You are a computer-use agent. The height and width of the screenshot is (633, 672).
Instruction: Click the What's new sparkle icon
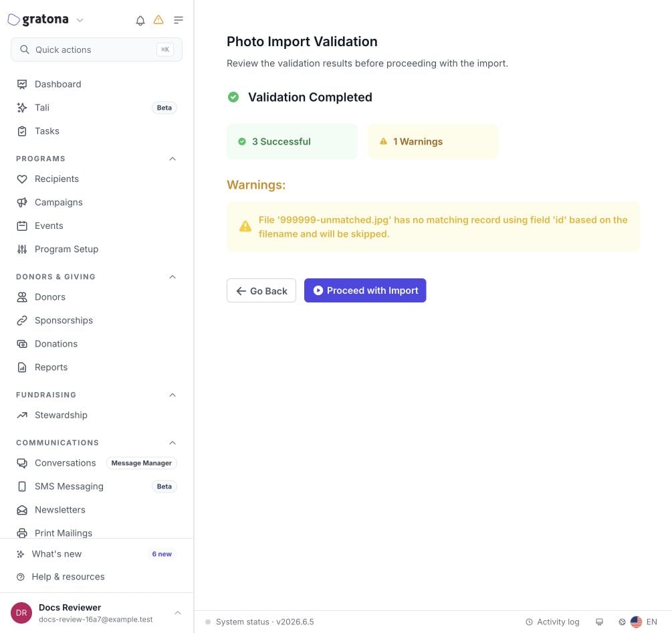[x=20, y=554]
